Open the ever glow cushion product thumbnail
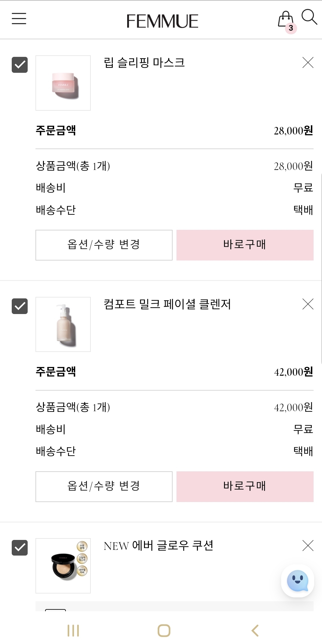 coord(63,566)
